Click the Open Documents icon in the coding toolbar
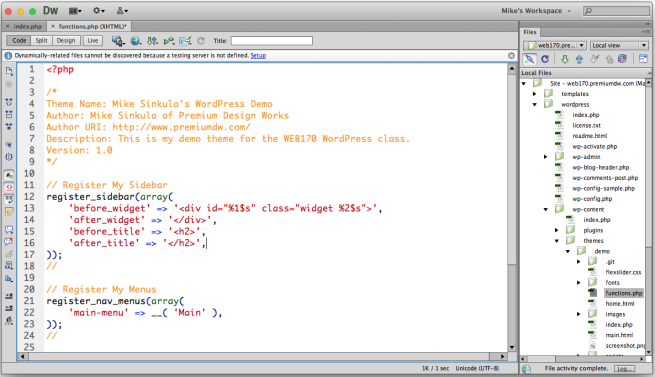The width and height of the screenshot is (655, 377). pos(9,71)
